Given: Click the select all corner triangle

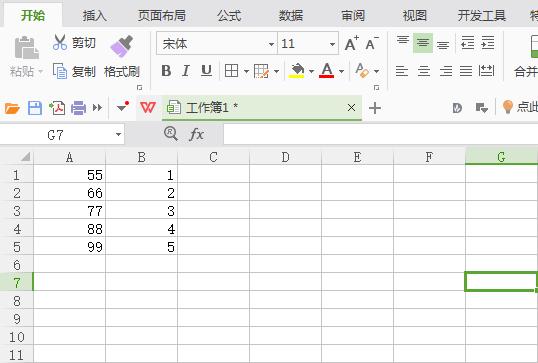Looking at the screenshot, I should tap(25, 157).
